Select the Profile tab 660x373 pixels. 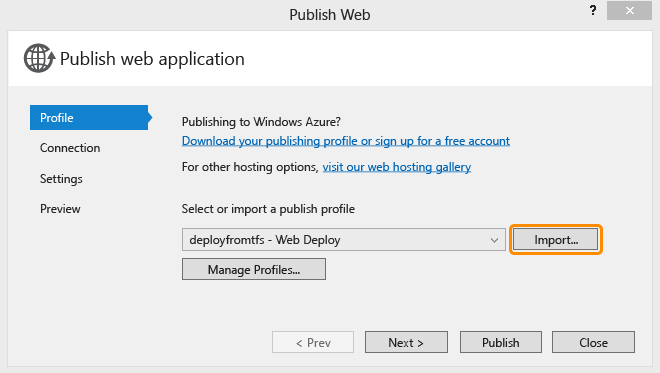click(89, 117)
